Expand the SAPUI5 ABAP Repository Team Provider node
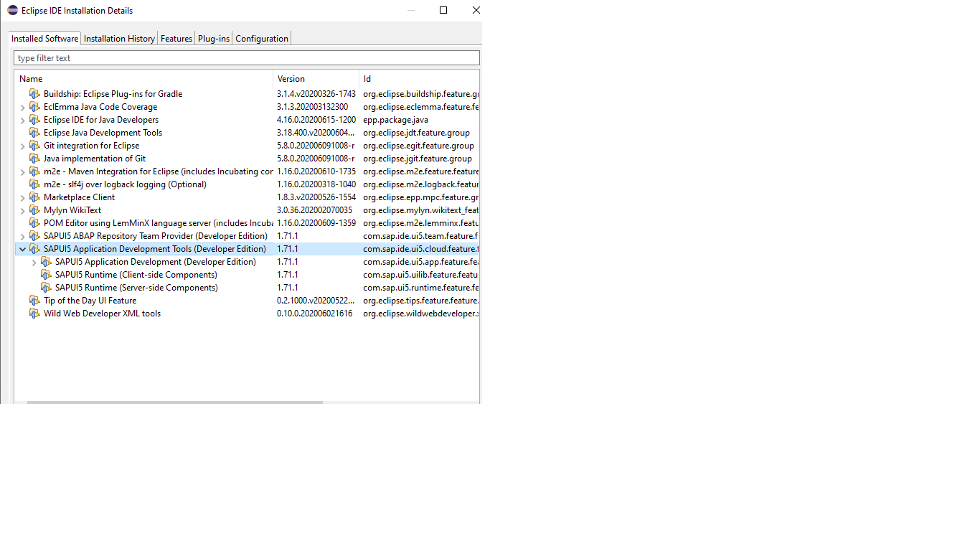 22,237
